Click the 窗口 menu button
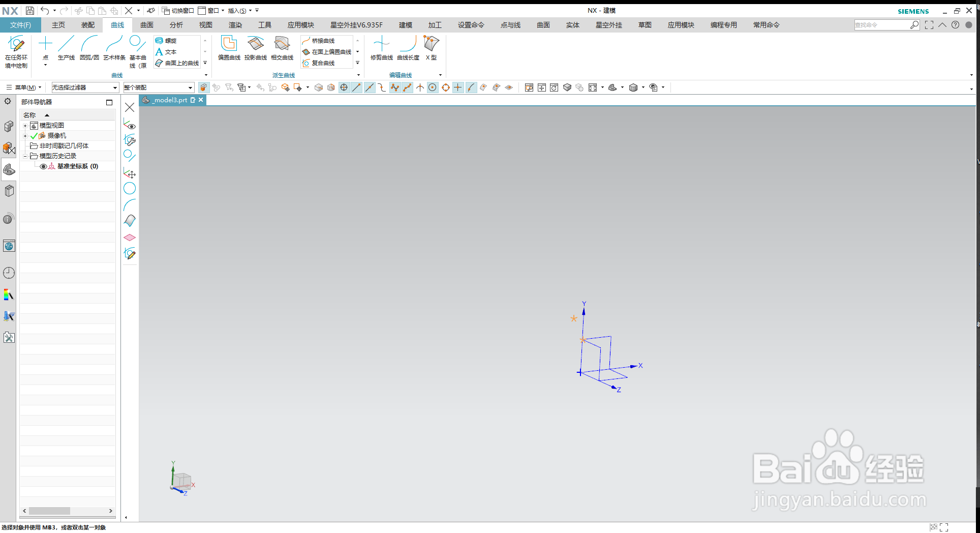980x533 pixels. (x=211, y=10)
